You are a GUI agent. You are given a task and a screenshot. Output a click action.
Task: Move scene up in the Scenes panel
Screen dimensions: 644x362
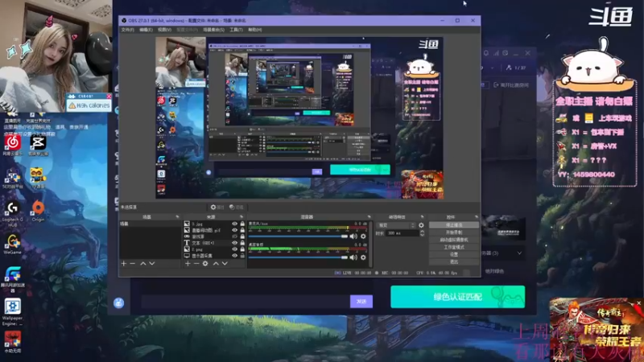click(143, 264)
